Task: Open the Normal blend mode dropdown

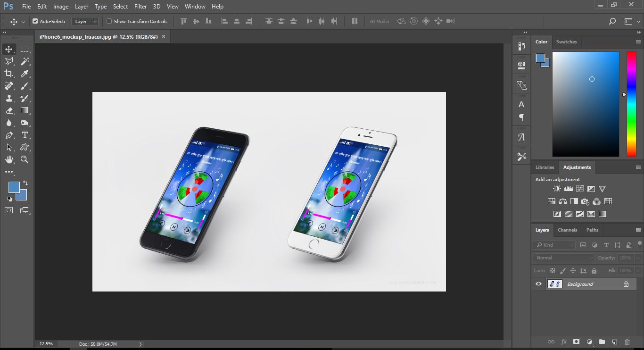Action: (x=564, y=258)
